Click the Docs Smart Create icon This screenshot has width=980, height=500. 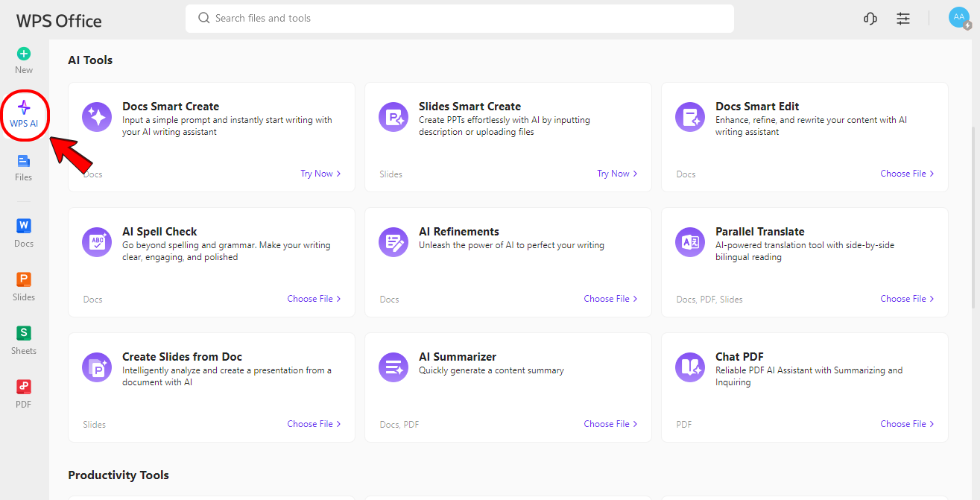(x=97, y=117)
